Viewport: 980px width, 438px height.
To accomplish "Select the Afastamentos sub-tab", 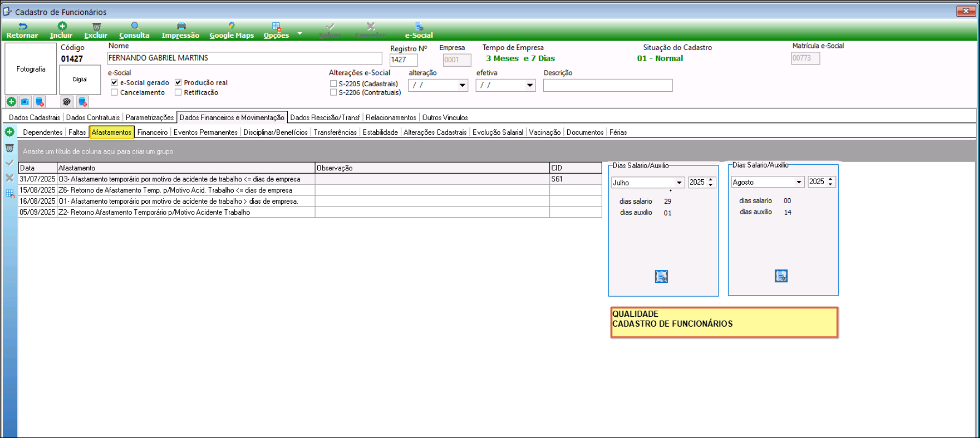I will pyautogui.click(x=111, y=132).
